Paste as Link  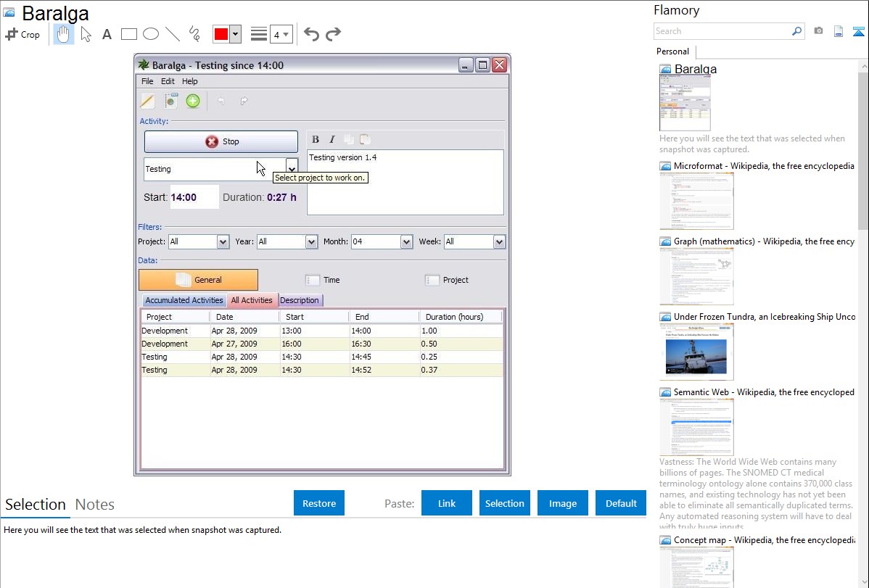447,503
